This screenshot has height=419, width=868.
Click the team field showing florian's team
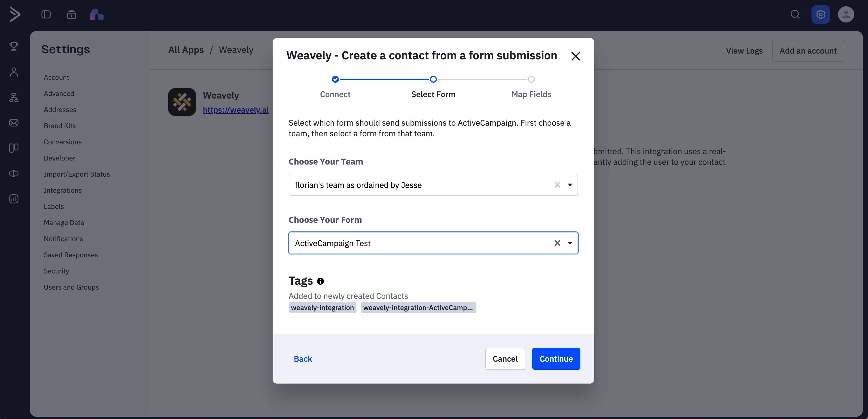pyautogui.click(x=433, y=185)
